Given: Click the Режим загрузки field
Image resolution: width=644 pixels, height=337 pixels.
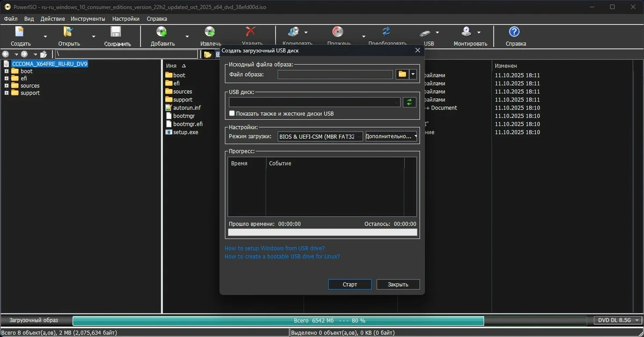Looking at the screenshot, I should point(320,136).
